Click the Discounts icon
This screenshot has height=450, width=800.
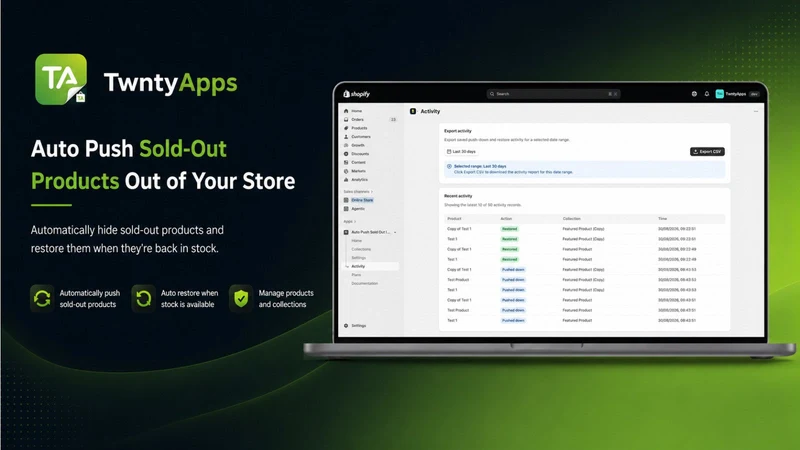(x=346, y=154)
